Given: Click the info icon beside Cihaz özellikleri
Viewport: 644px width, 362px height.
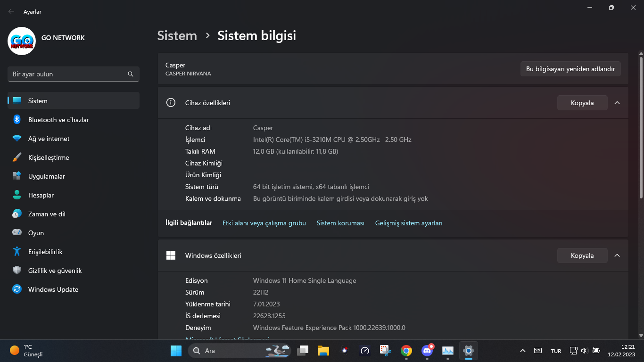Looking at the screenshot, I should 171,103.
